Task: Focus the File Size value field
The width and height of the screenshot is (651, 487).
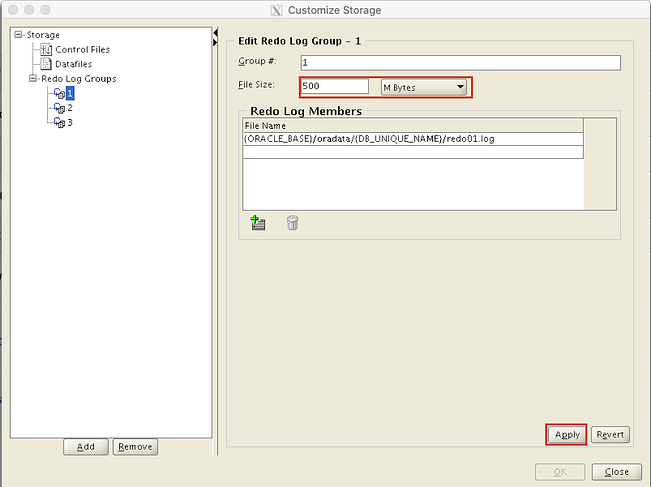Action: click(335, 86)
